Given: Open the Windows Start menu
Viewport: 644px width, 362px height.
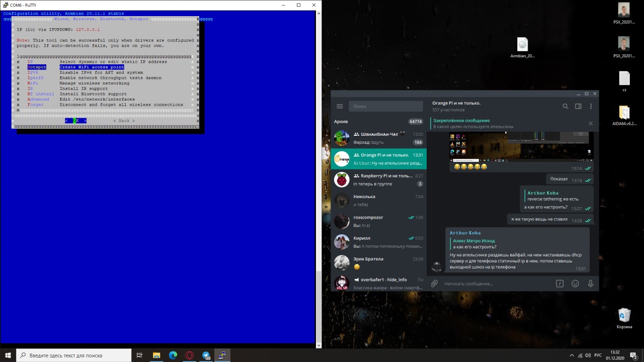Looking at the screenshot, I should pos(8,355).
